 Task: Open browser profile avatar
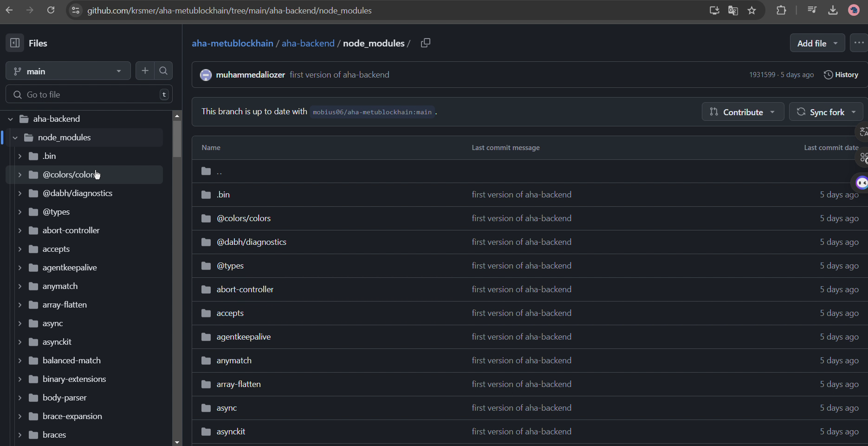[854, 10]
